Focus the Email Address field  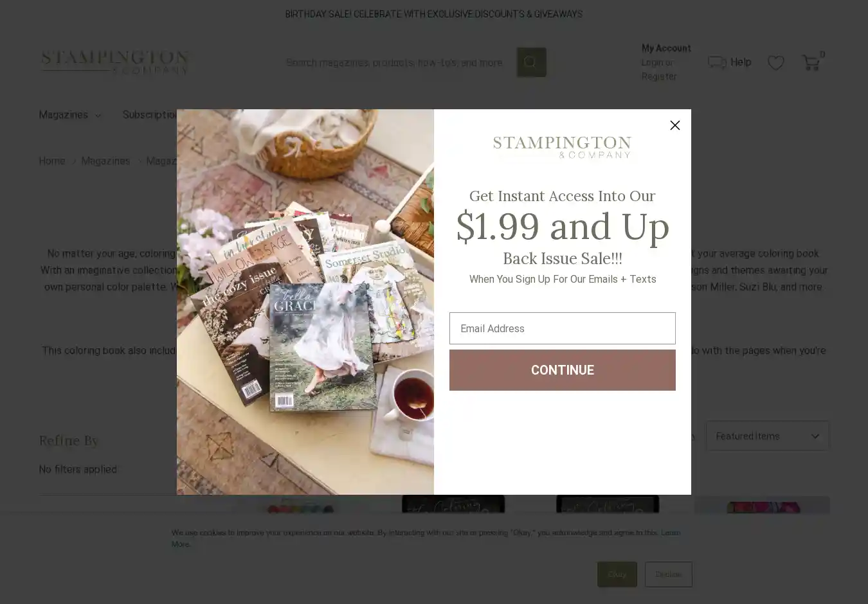pos(562,328)
